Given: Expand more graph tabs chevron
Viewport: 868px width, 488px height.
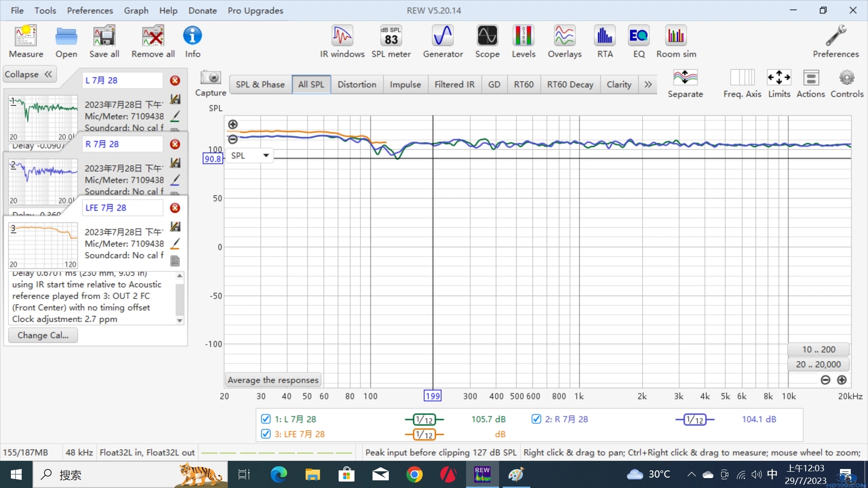Looking at the screenshot, I should tap(648, 84).
